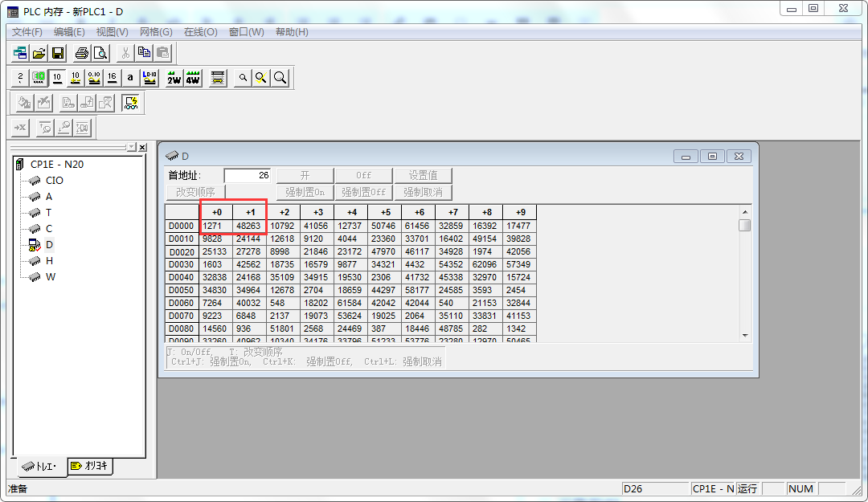Screen dimensions: 868x502
Task: Click the resize columns icon
Action: (x=218, y=78)
